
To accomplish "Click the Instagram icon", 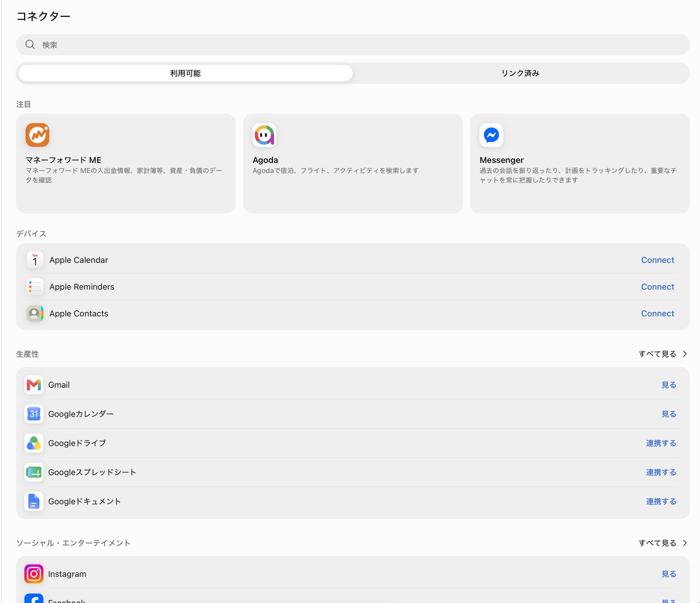I will click(34, 574).
